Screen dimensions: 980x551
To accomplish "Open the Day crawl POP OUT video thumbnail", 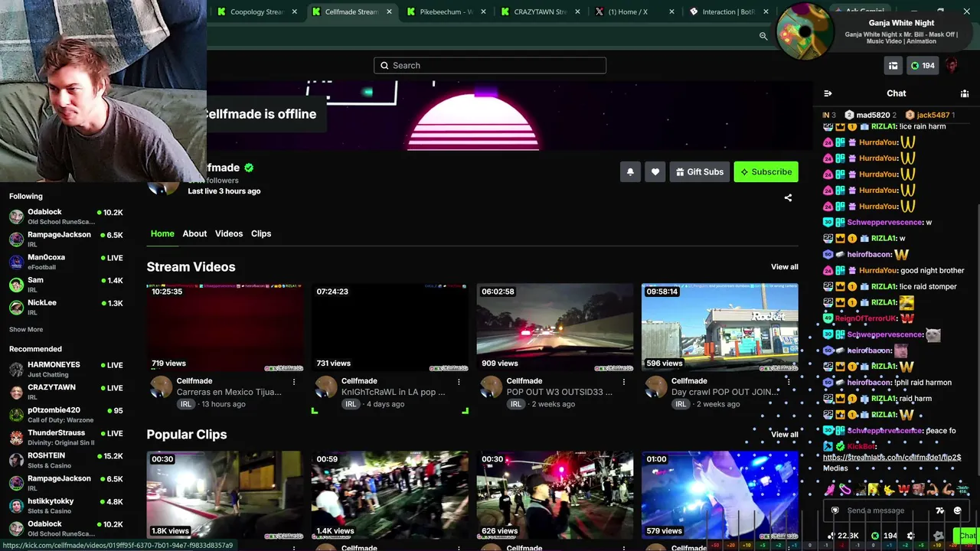I will 720,328.
